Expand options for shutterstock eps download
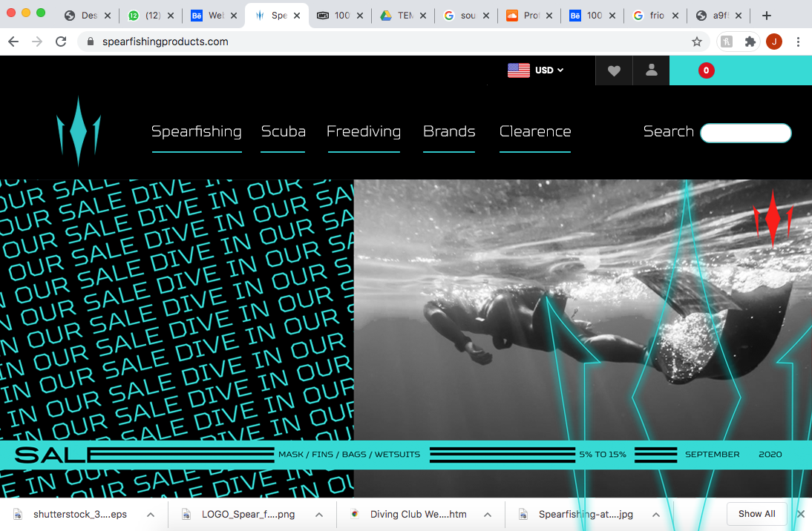 point(150,515)
